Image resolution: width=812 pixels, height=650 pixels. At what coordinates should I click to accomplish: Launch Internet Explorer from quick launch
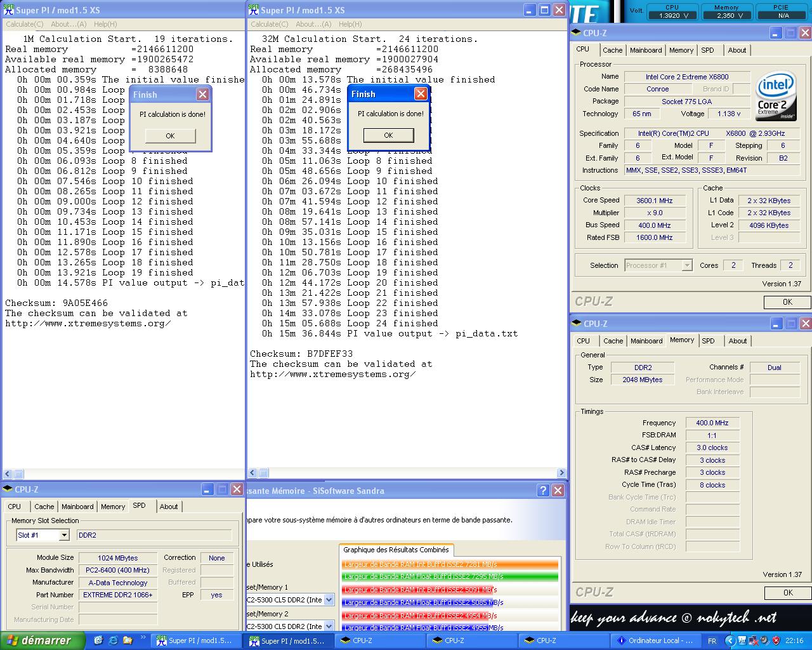point(113,640)
